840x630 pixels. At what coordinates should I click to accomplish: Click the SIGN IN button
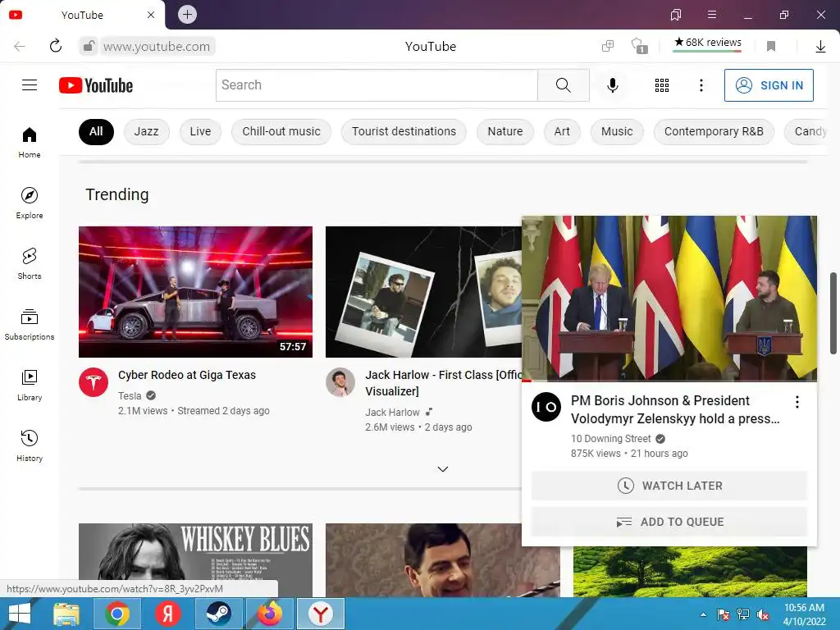[769, 85]
